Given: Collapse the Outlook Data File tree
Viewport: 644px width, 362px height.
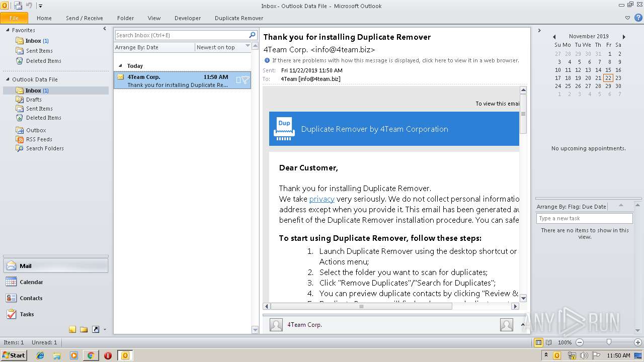Looking at the screenshot, I should click(x=8, y=79).
